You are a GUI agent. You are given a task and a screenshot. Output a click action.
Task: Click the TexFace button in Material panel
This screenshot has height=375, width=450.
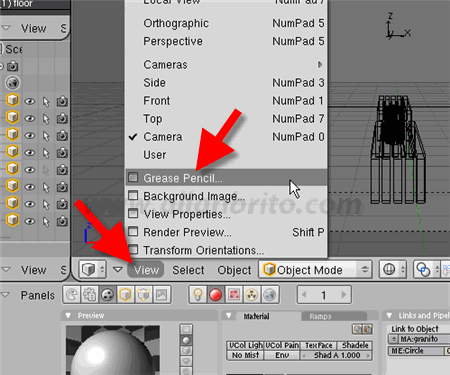tap(318, 345)
